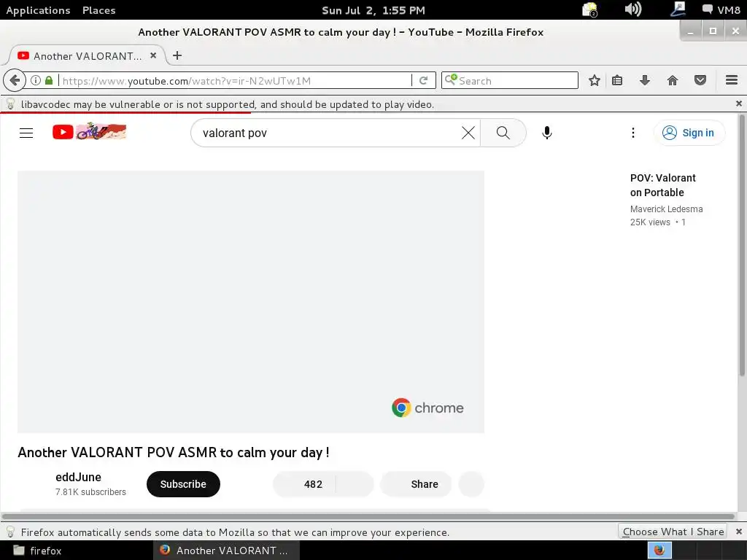Click the vertical page scrollbar
Viewport: 747px width, 560px height.
point(742,245)
